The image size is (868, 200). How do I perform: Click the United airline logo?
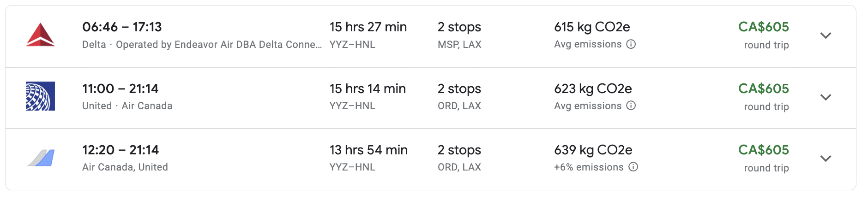[x=41, y=96]
